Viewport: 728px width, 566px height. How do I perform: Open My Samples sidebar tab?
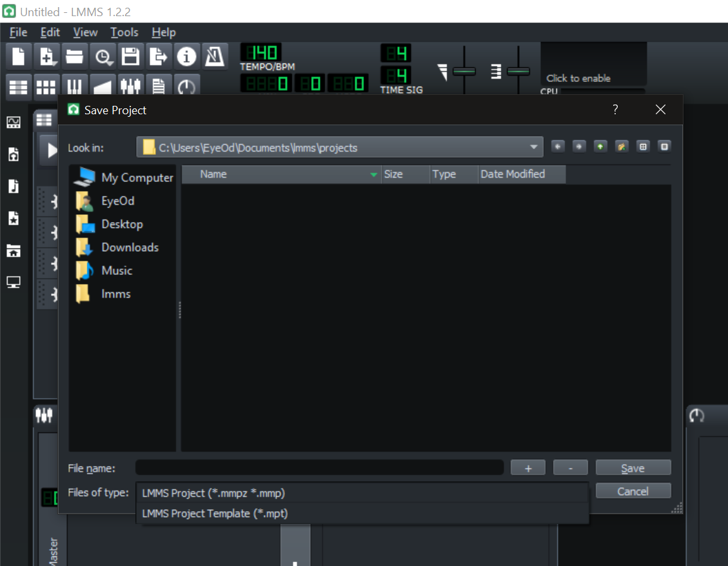tap(14, 186)
